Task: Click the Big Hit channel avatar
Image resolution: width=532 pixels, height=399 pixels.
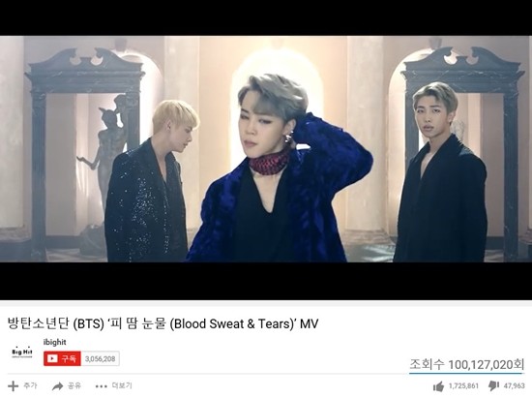Action: 22,352
